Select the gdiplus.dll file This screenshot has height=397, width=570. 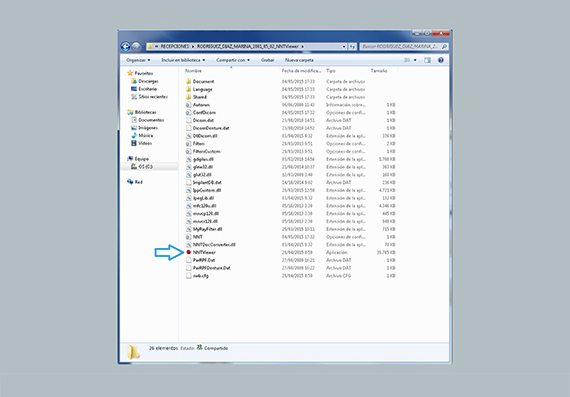click(x=203, y=159)
